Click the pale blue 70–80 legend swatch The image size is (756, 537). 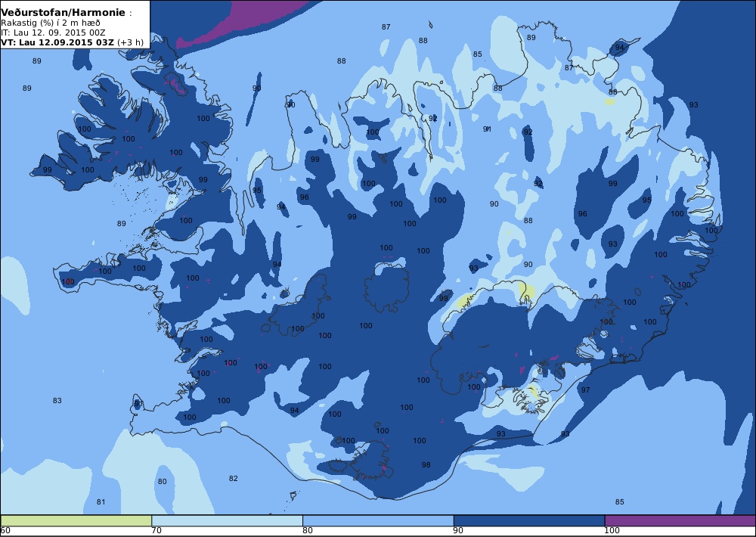click(227, 520)
